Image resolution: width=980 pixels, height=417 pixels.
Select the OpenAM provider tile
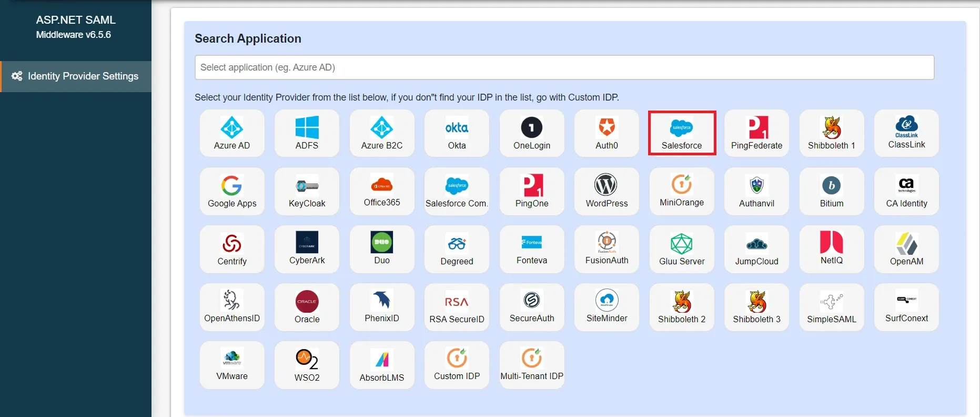click(x=906, y=249)
